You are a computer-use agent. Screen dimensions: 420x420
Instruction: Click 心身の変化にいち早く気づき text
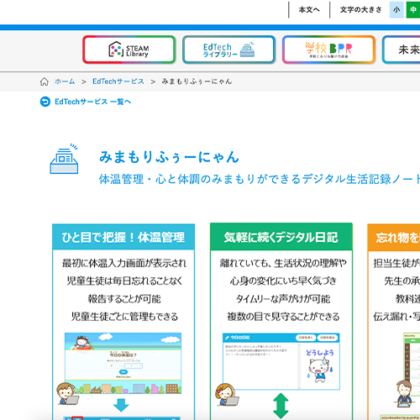[283, 281]
